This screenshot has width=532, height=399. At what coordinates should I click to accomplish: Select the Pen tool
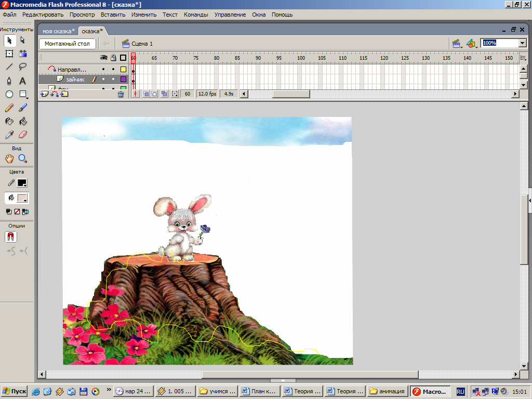(9, 81)
